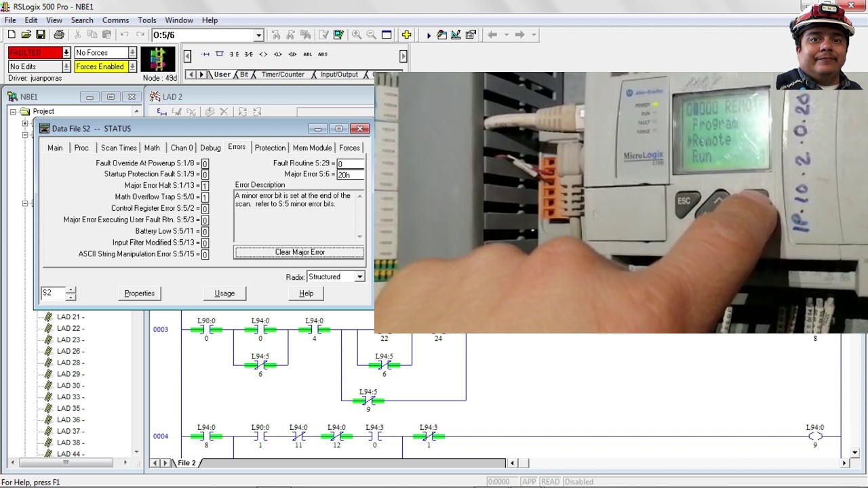Click the yellow plus icon in the toolbar
Image resolution: width=868 pixels, height=488 pixels.
(406, 35)
